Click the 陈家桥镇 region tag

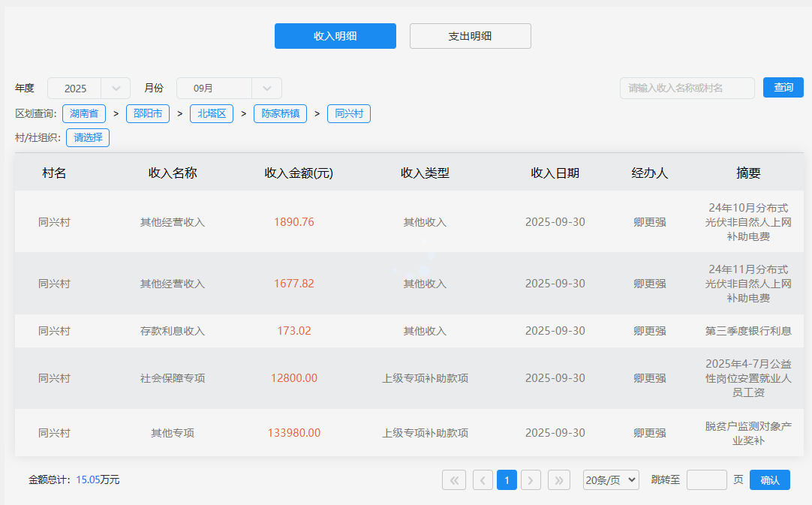[x=280, y=114]
